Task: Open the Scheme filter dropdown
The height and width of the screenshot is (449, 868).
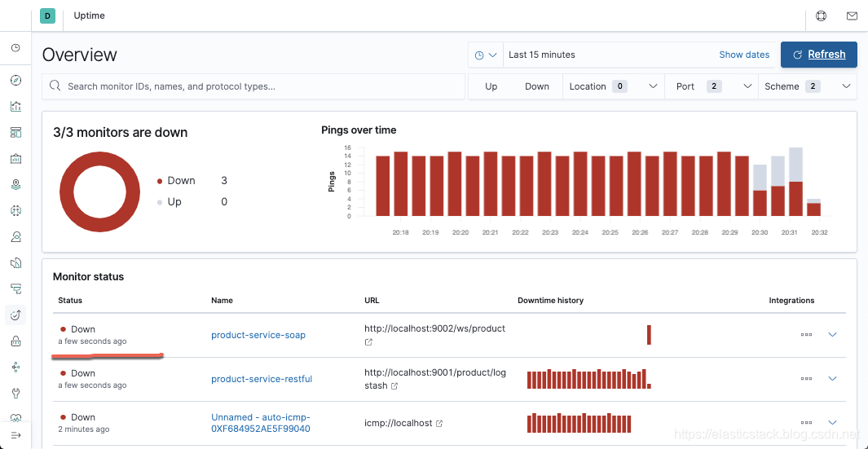Action: (x=807, y=86)
